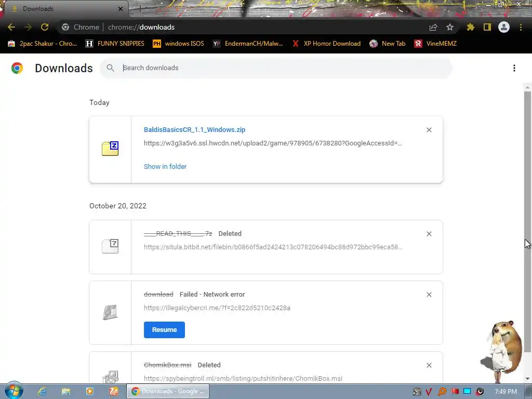
Task: Switch to Downloads - Google taskbar button
Action: (168, 391)
